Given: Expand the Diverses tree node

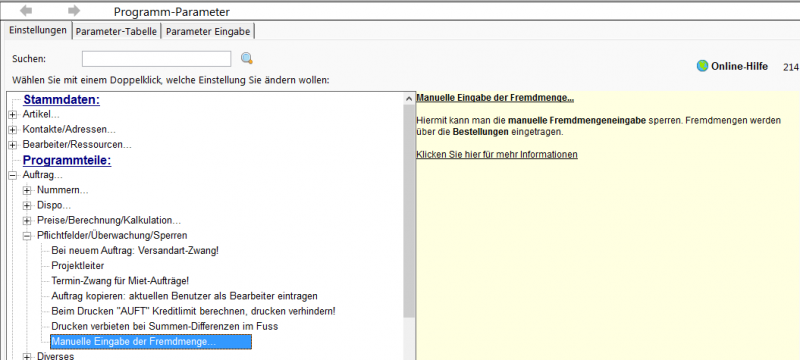Looking at the screenshot, I should tap(27, 356).
